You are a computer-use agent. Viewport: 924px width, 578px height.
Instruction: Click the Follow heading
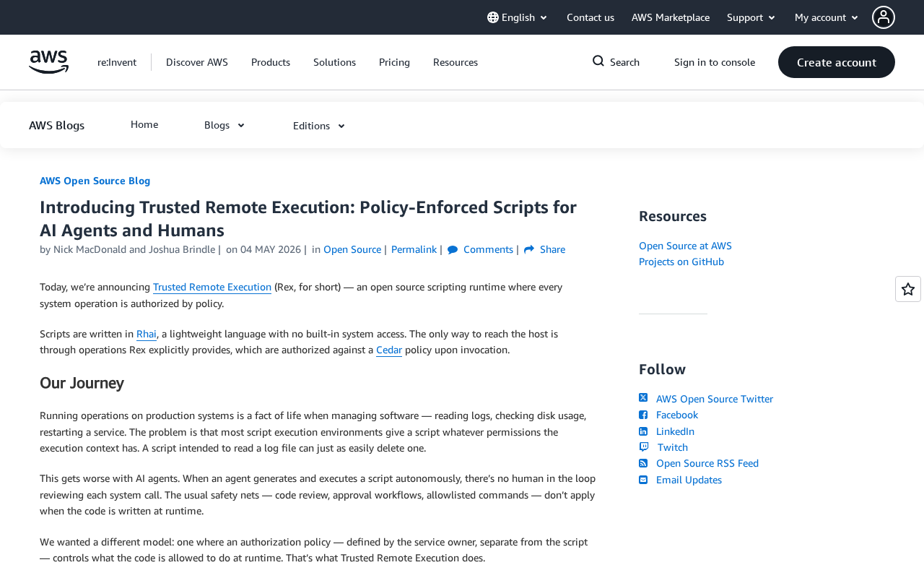click(x=662, y=369)
